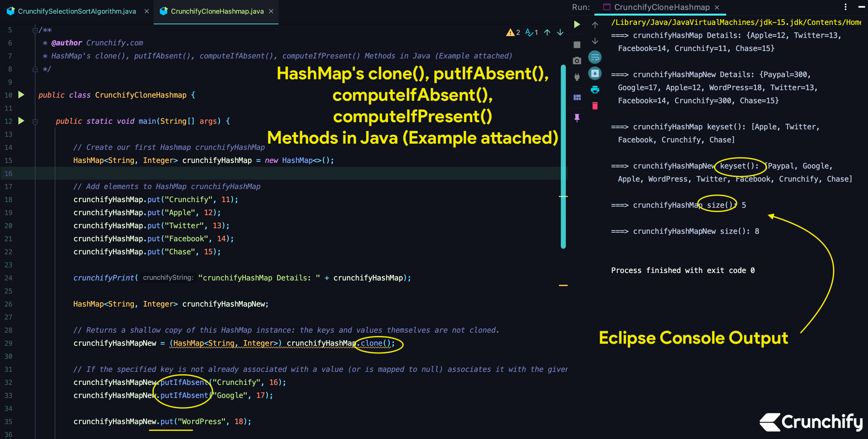The width and height of the screenshot is (868, 439).
Task: Toggle scroll-to-end in the console
Action: point(595,73)
